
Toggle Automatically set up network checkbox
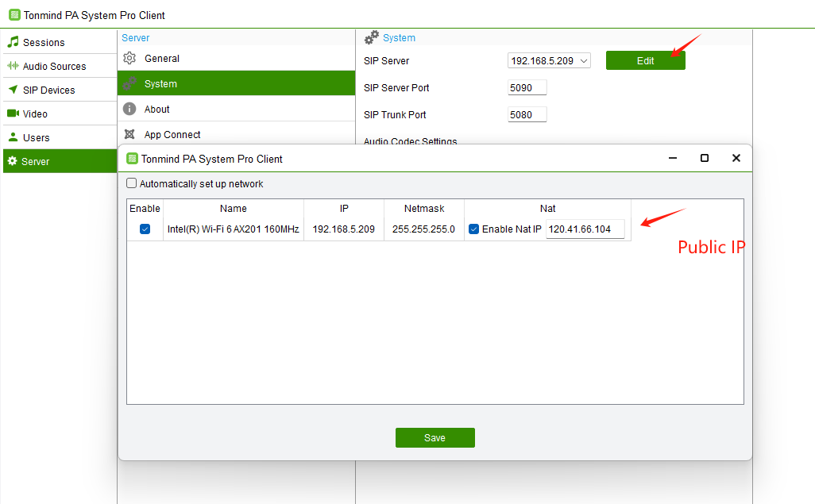point(132,183)
